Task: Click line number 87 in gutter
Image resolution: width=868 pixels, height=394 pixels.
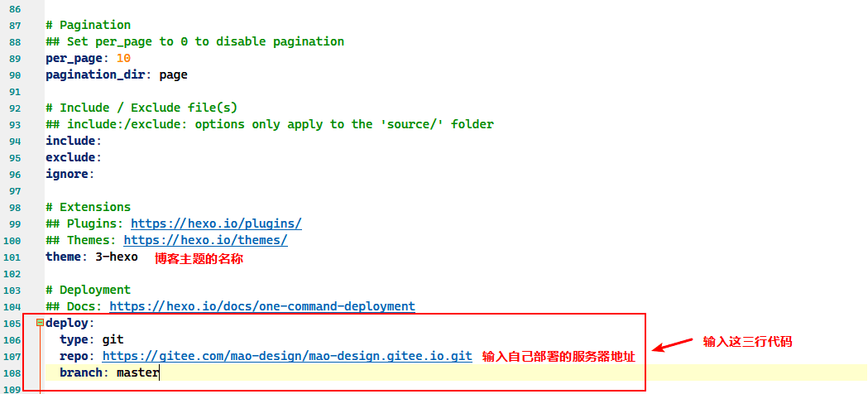Action: 16,26
